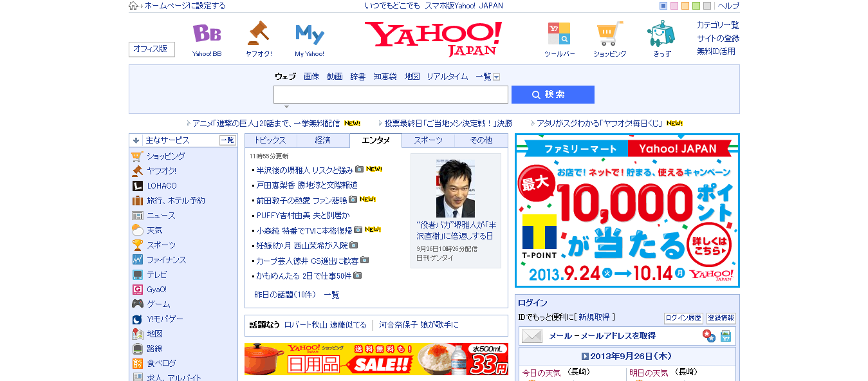Open headline PUFFY吉村由美 夫と別居か

303,215
